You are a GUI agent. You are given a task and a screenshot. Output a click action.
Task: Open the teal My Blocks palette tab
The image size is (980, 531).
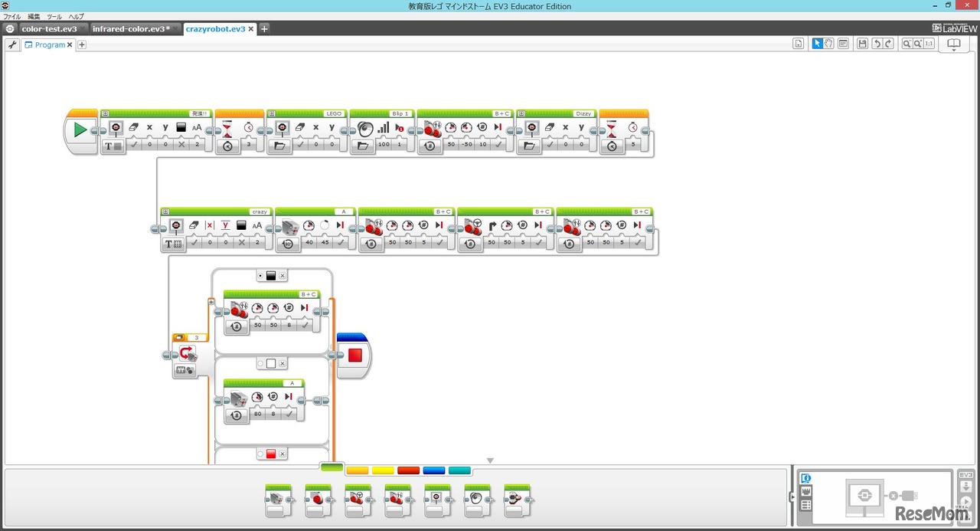click(x=459, y=470)
